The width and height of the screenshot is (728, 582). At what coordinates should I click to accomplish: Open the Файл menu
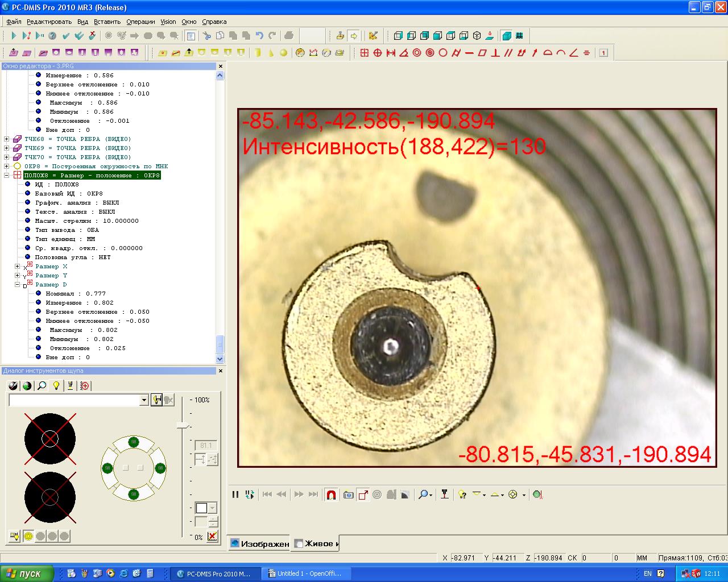click(x=14, y=22)
